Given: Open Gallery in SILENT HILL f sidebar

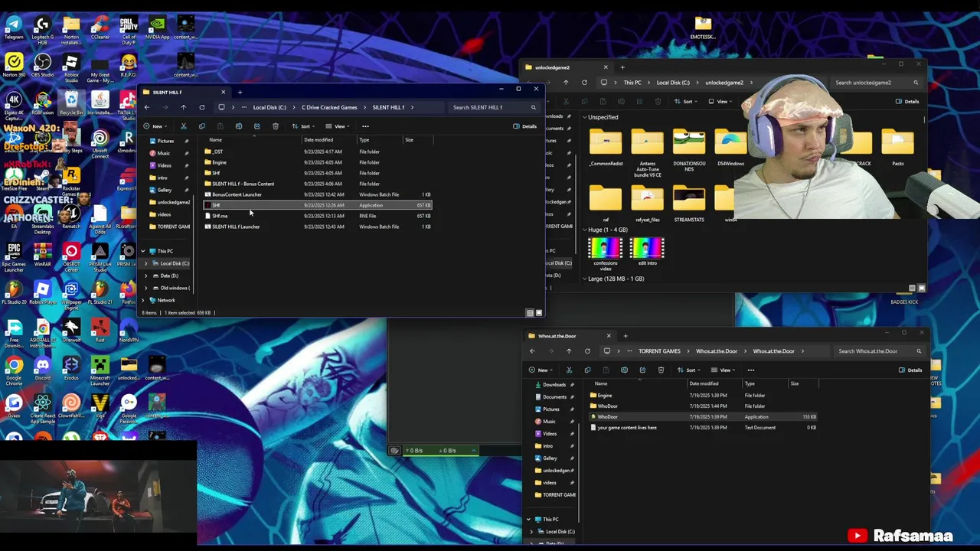Looking at the screenshot, I should [165, 190].
